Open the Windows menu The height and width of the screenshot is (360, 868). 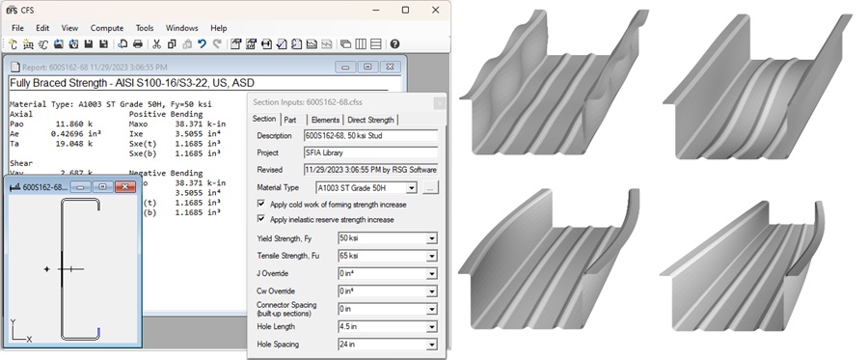pos(181,28)
